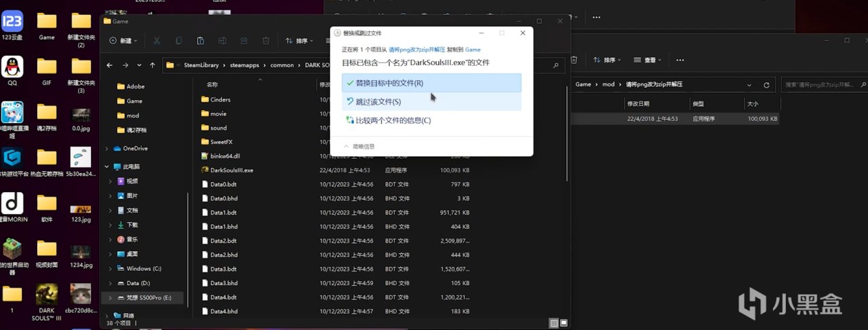The width and height of the screenshot is (868, 330).
Task: Switch to details view icon in status bar
Action: pyautogui.click(x=555, y=323)
